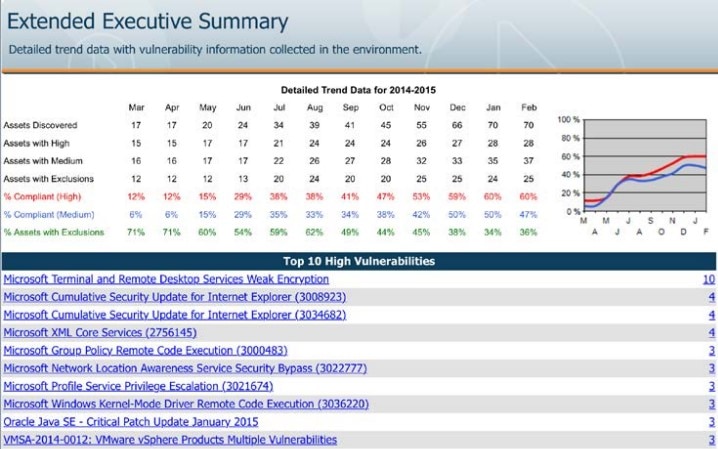This screenshot has width=718, height=449.
Task: Click the Jun column header
Action: [243, 108]
